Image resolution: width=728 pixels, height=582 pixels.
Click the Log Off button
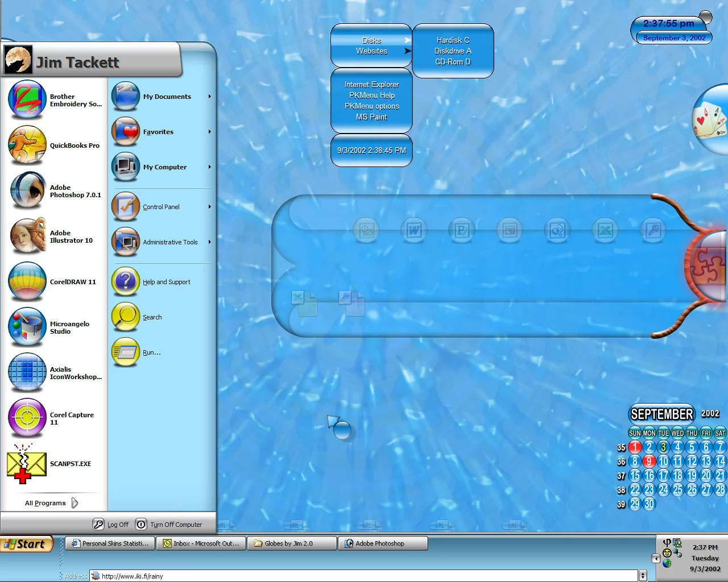[111, 525]
